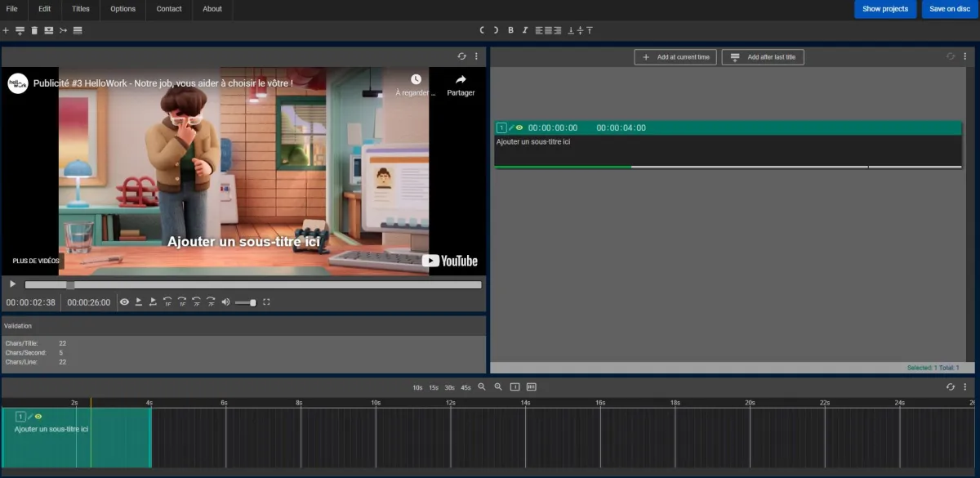Image resolution: width=980 pixels, height=478 pixels.
Task: Click PLUS DE VIDÉOS in video player
Action: point(36,261)
